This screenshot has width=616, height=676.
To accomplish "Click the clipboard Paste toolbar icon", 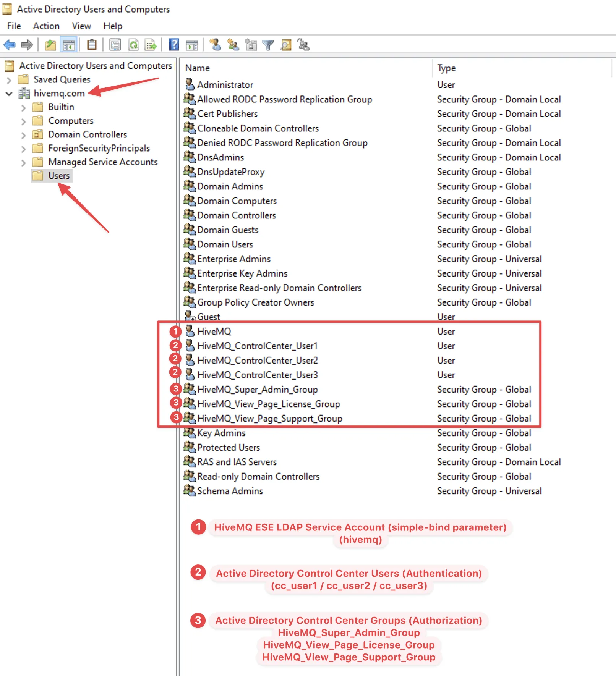I will (92, 45).
